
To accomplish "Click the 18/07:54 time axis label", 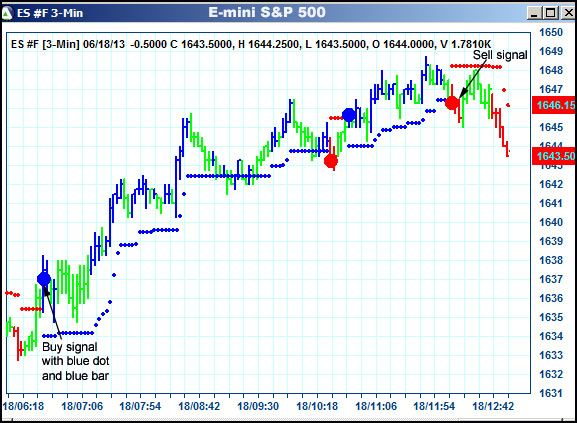I will click(x=140, y=406).
